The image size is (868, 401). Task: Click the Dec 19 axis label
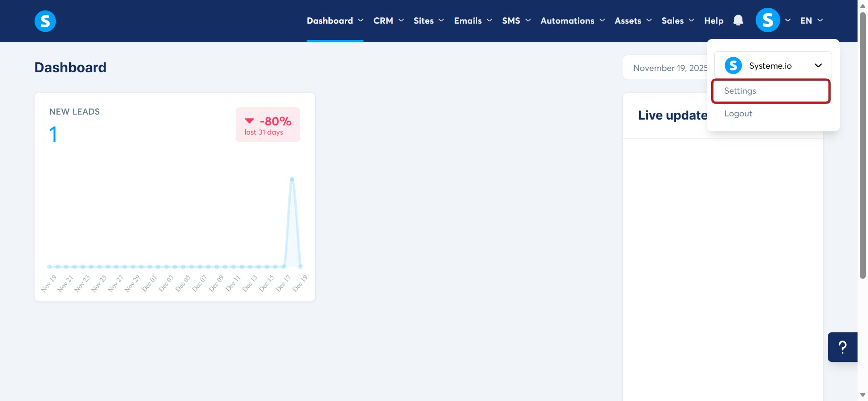tap(300, 283)
